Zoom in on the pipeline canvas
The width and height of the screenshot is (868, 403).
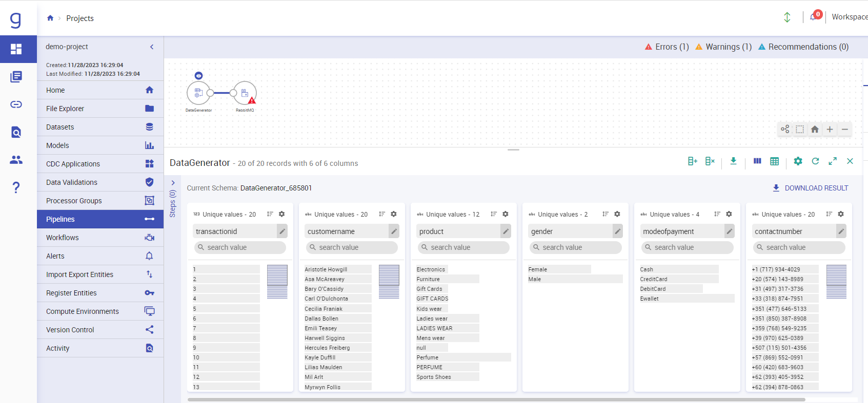pyautogui.click(x=830, y=129)
